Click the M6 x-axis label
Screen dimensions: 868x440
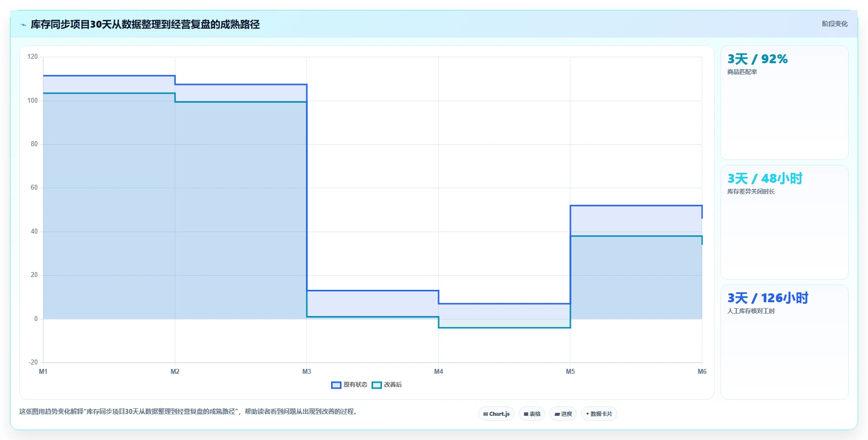point(702,371)
